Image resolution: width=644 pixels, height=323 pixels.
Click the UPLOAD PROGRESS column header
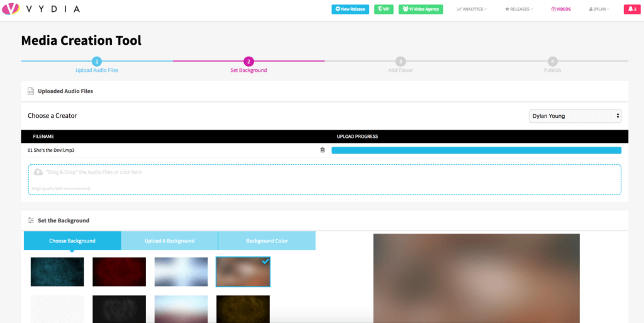click(x=357, y=137)
